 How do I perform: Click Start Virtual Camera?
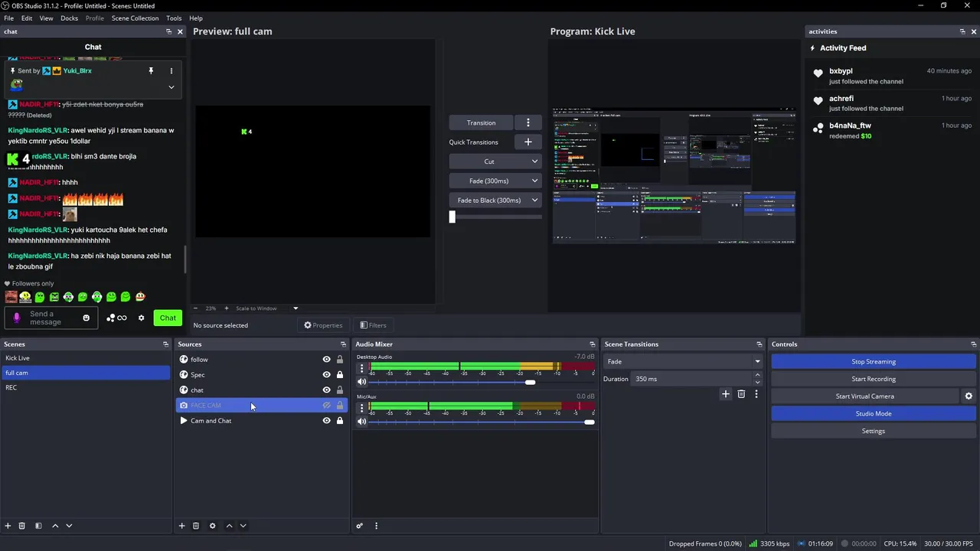coord(865,396)
